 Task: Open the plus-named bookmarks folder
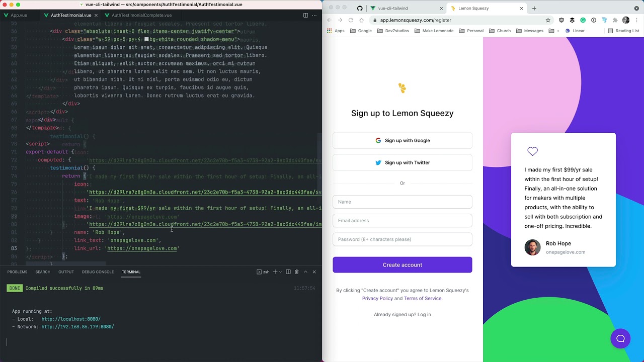coord(554,31)
